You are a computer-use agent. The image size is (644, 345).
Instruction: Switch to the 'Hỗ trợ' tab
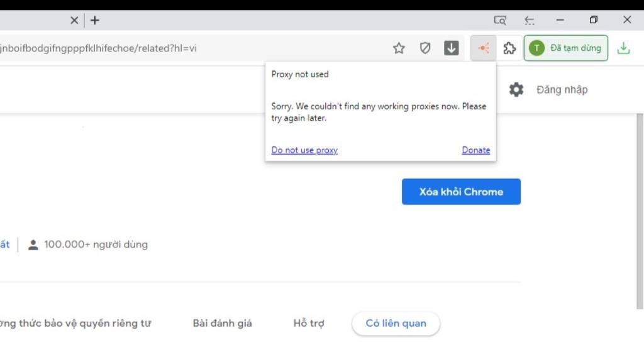click(309, 323)
